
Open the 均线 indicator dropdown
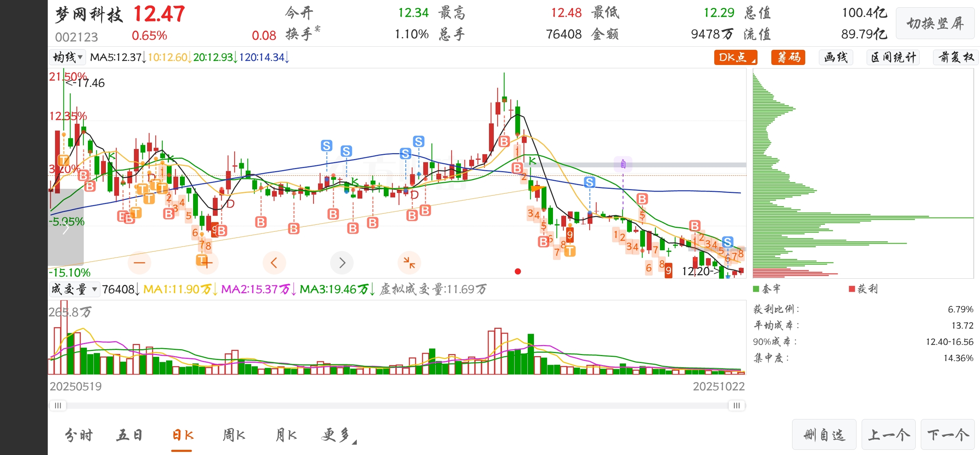67,57
